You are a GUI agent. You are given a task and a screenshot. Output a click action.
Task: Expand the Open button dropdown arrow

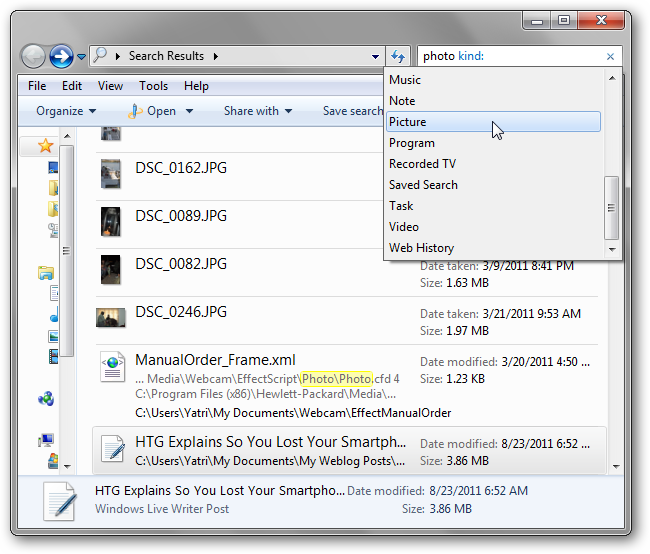point(189,111)
